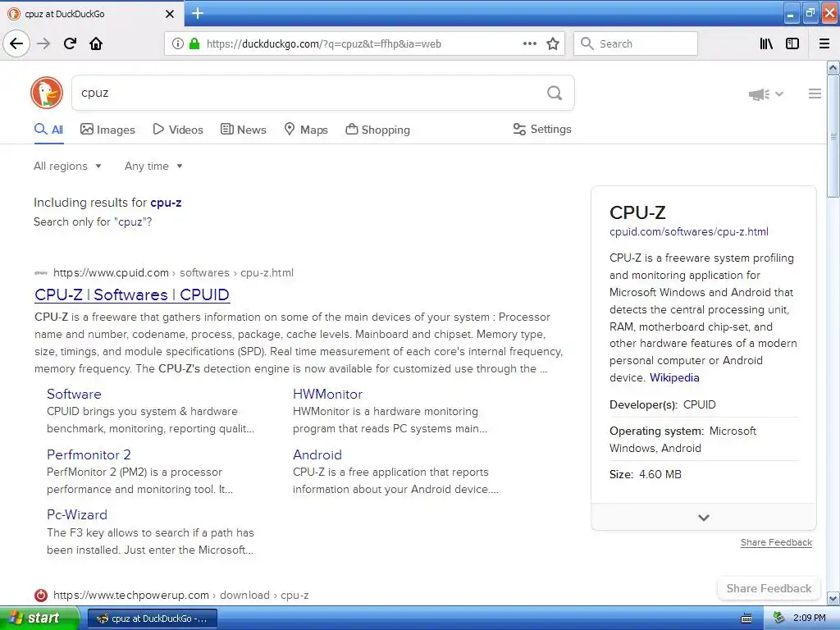Open the browser home page
The width and height of the screenshot is (840, 630).
tap(96, 43)
